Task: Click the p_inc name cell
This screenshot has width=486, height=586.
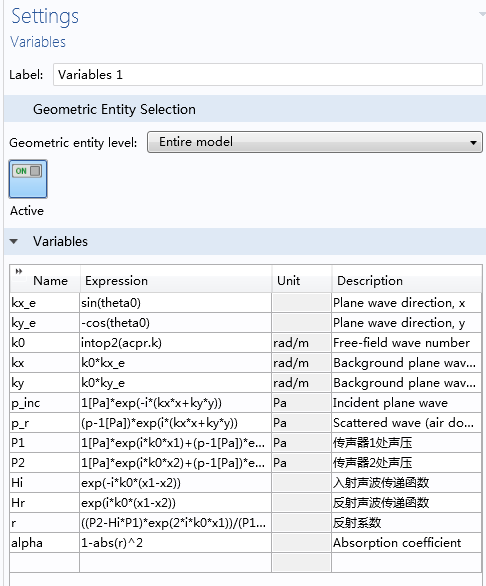Action: point(45,403)
